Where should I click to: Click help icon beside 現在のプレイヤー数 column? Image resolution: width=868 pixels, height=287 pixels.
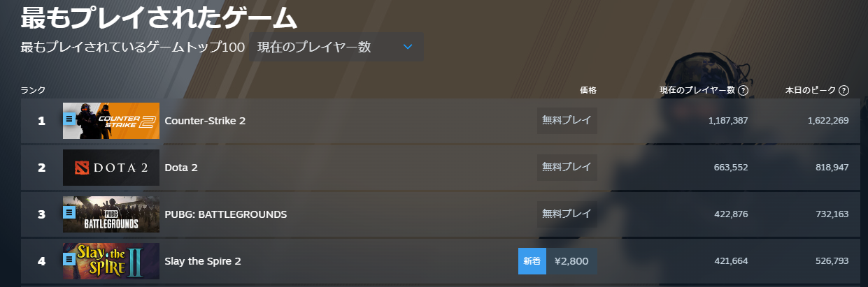(744, 90)
